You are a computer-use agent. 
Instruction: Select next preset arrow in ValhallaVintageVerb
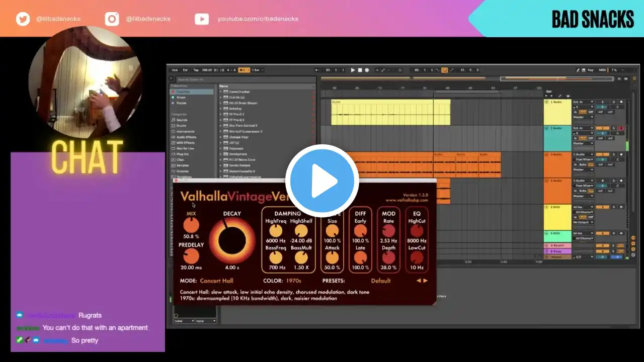pyautogui.click(x=426, y=281)
